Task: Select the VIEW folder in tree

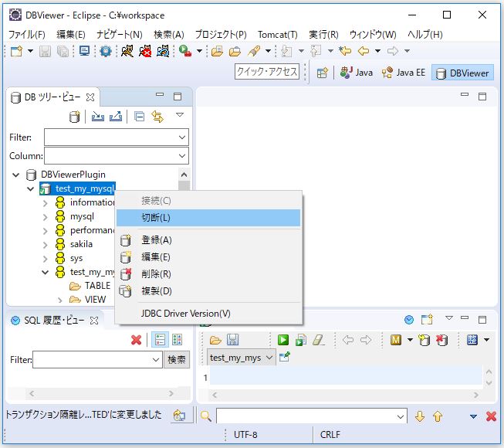Action: click(88, 300)
